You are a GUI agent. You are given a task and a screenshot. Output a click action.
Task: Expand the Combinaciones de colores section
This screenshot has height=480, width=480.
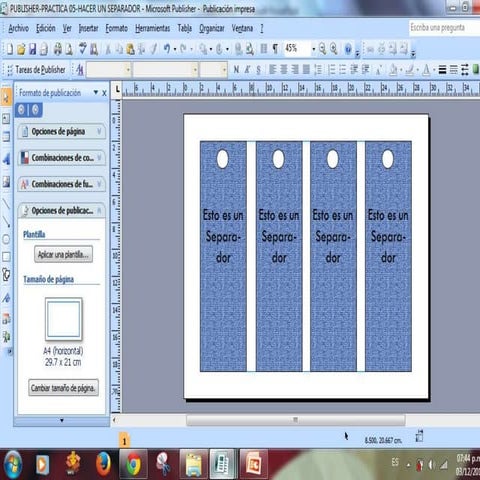(62, 158)
